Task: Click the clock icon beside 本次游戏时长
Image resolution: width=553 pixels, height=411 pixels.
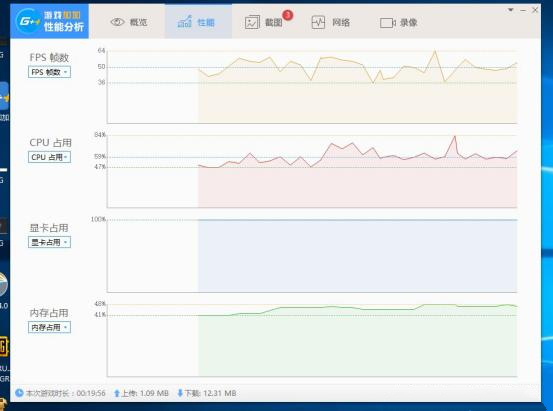Action: click(19, 393)
